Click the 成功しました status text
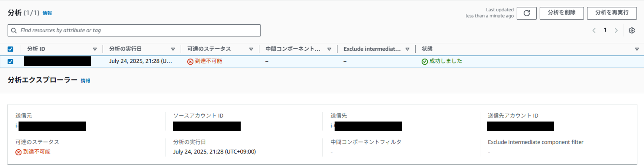 445,61
